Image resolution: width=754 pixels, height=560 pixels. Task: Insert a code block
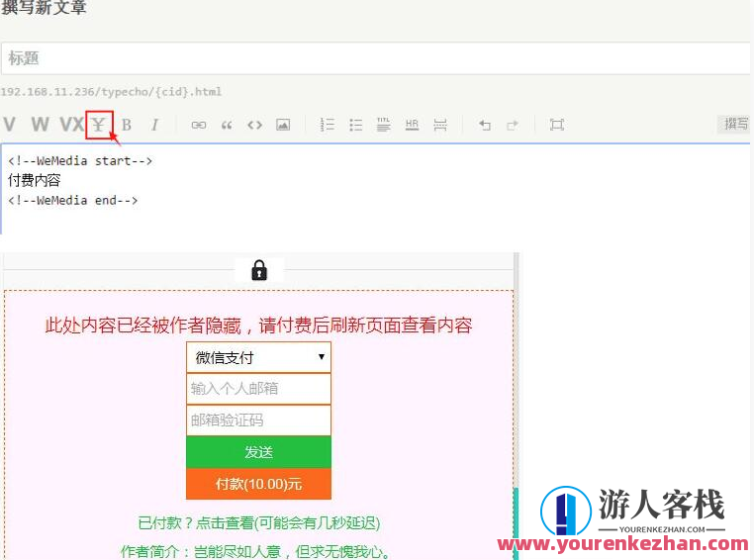point(255,125)
